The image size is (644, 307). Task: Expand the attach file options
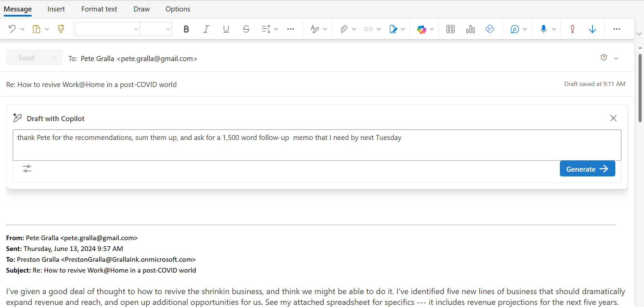tap(354, 29)
